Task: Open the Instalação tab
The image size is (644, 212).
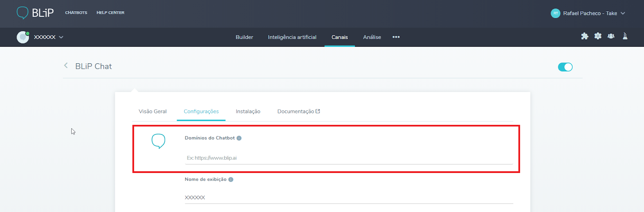Action: point(248,111)
